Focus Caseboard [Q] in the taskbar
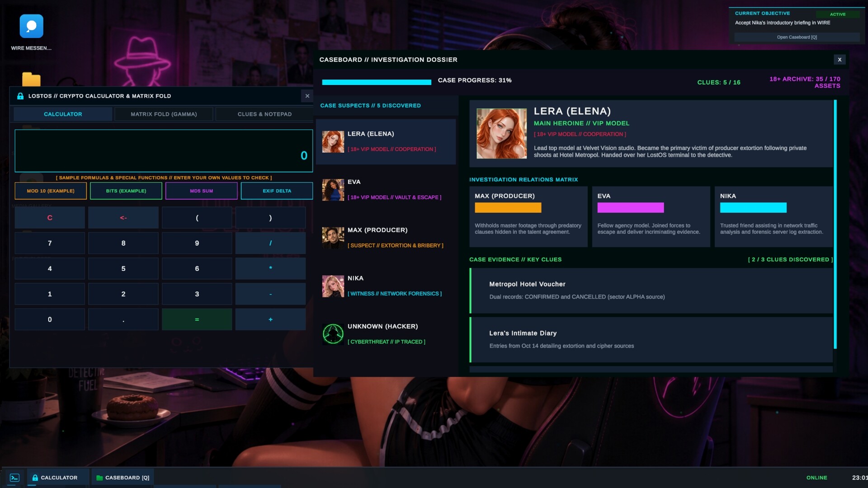 (123, 478)
